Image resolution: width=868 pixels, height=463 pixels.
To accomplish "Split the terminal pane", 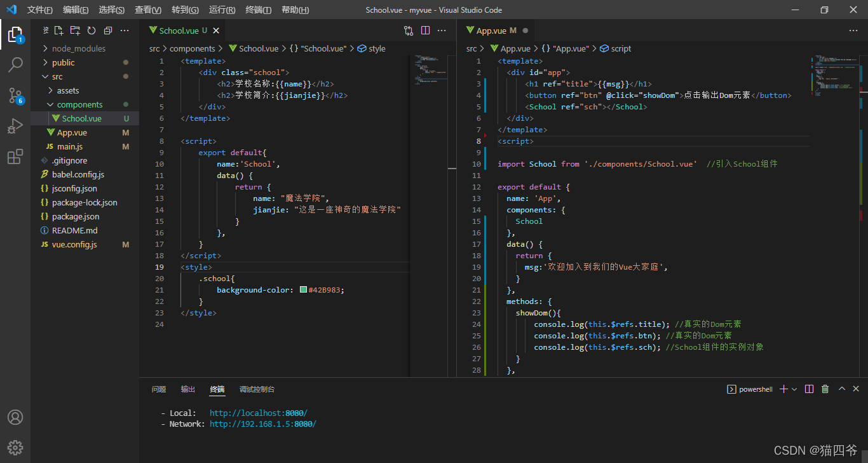I will pos(809,389).
